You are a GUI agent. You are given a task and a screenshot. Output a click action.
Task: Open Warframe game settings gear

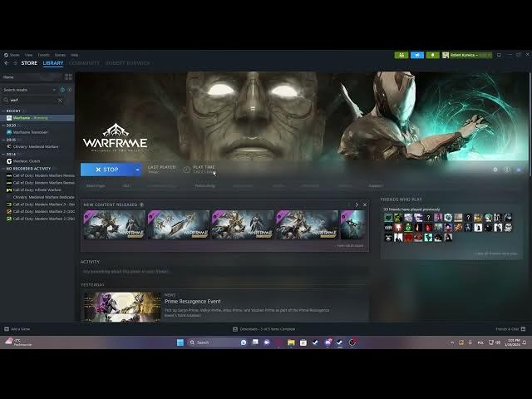495,170
